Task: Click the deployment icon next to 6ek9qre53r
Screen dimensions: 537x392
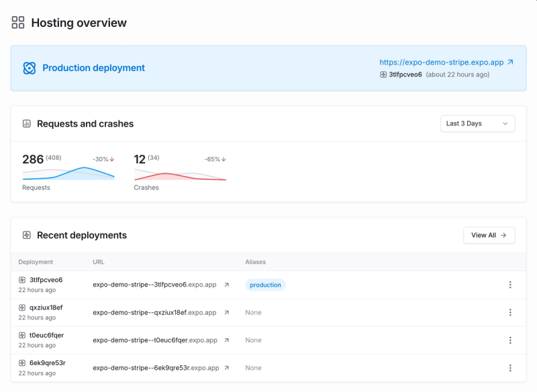Action: tap(21, 363)
